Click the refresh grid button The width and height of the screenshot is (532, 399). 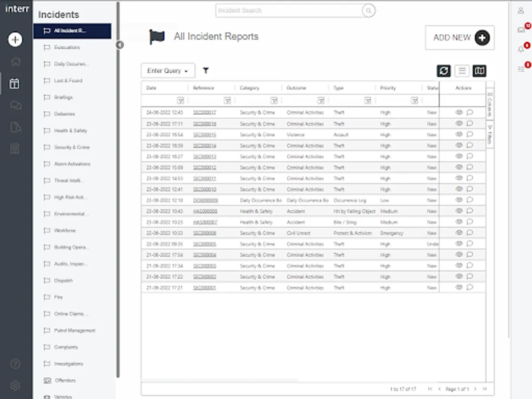(x=444, y=70)
